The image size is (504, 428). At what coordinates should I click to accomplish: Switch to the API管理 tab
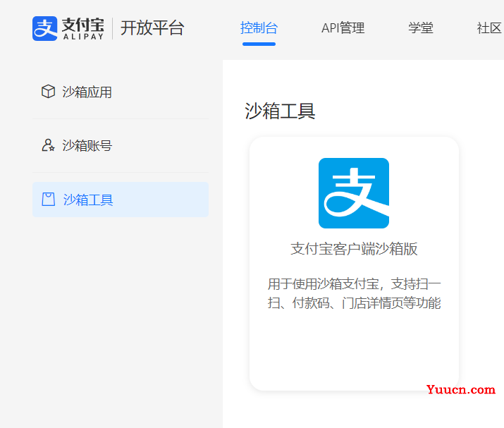click(x=343, y=28)
